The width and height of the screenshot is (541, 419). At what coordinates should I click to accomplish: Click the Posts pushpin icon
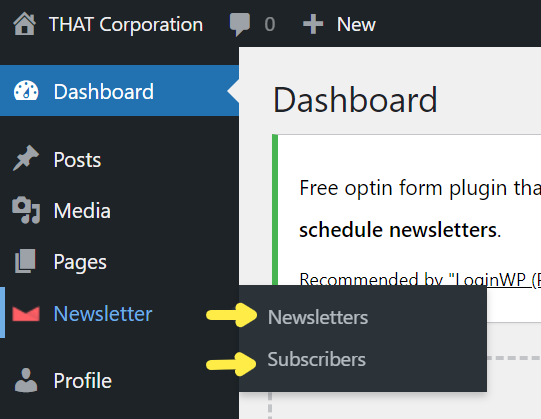coord(26,158)
